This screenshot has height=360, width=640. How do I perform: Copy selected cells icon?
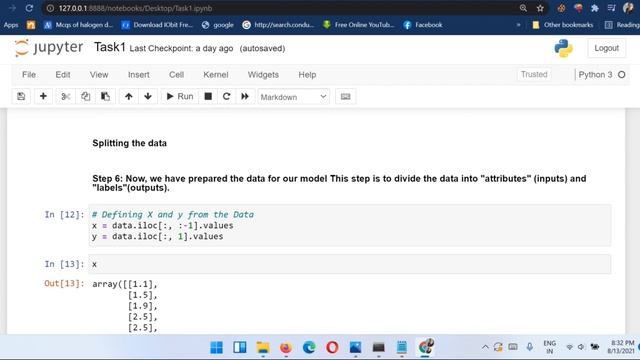(x=85, y=97)
